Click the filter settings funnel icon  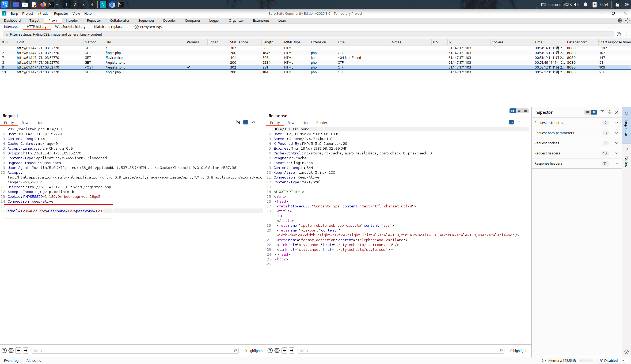click(7, 34)
